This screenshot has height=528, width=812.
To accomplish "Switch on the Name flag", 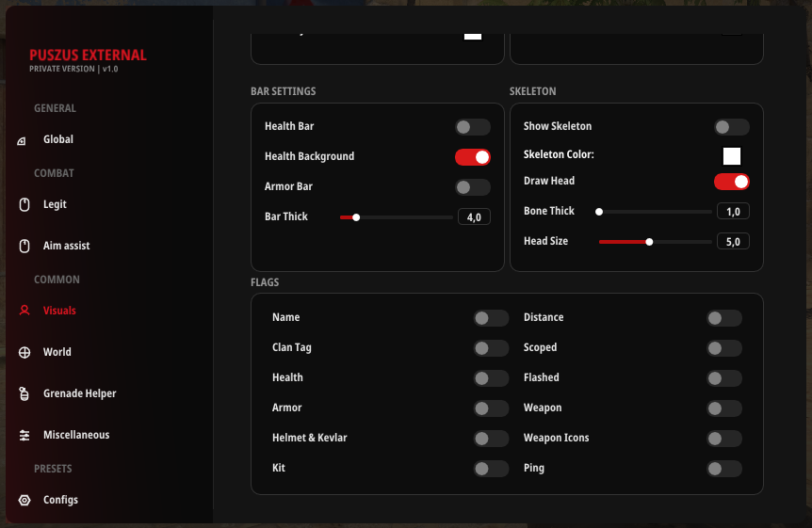I will pos(491,318).
